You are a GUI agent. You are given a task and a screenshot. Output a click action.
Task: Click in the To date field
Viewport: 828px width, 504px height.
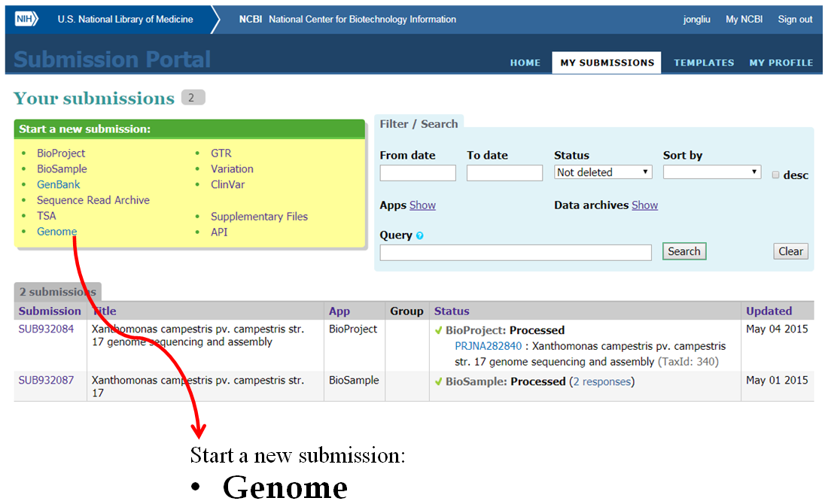coord(504,173)
